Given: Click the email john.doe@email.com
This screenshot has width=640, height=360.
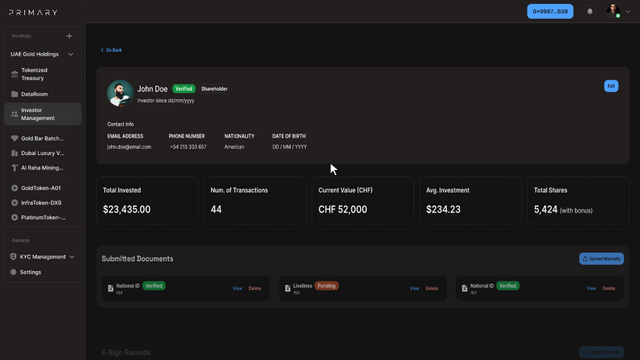Looking at the screenshot, I should pos(129,147).
